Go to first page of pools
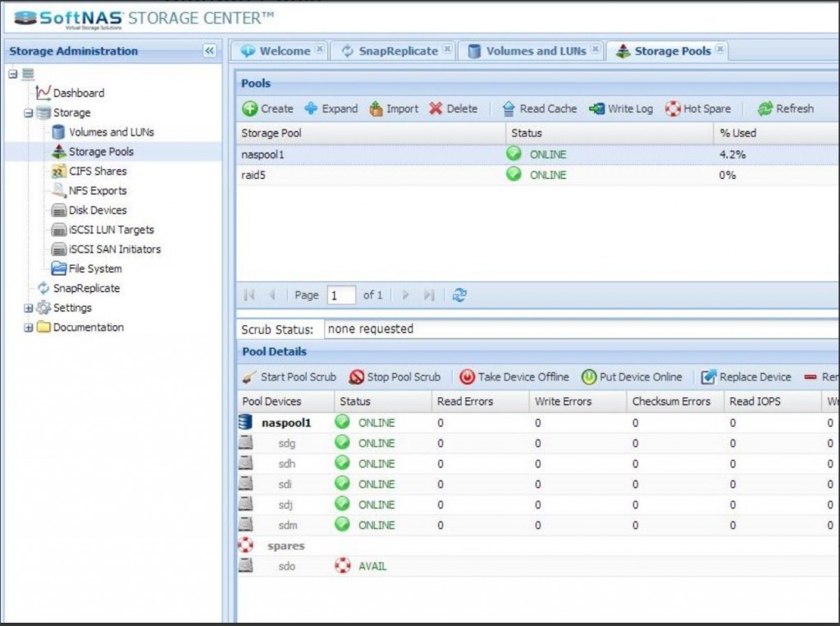Screen dimensions: 840x626 (x=249, y=295)
